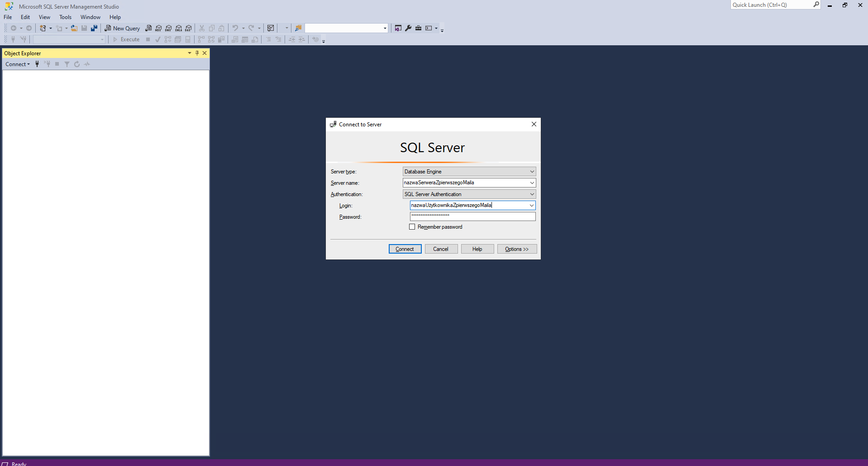Click the Refresh icon in Object Explorer
Screen dimensions: 868x466
(x=77, y=64)
